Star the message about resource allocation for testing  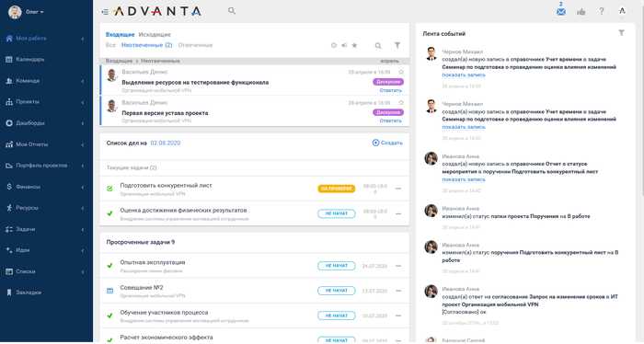pos(401,72)
